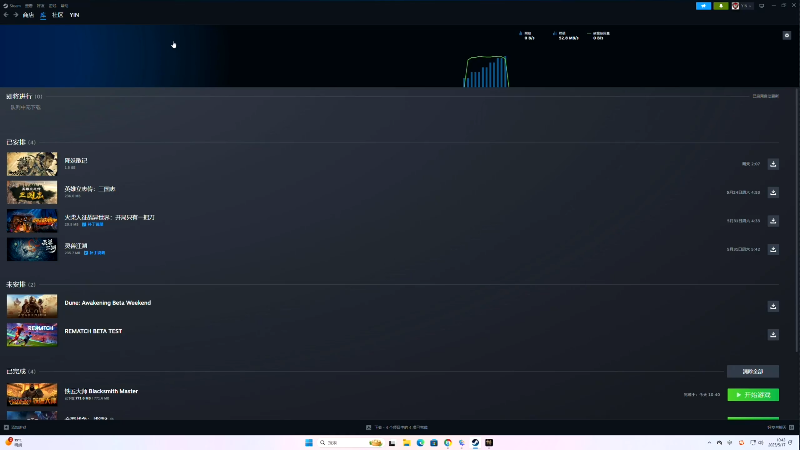Screen dimensions: 800x450
Task: Open Blacksmith Master thumbnail
Action: (32, 394)
